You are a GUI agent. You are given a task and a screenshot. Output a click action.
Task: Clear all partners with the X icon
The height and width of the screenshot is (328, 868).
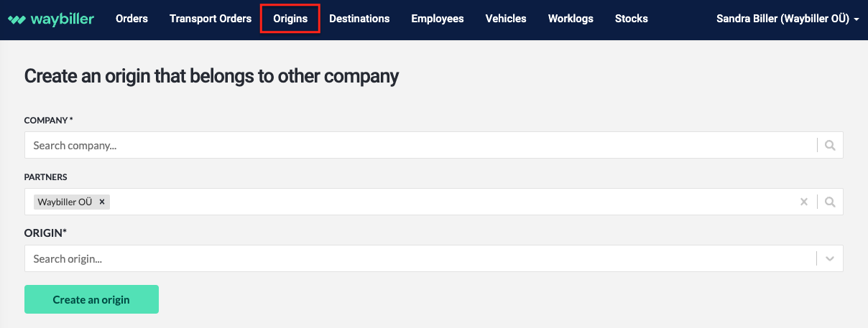click(804, 202)
